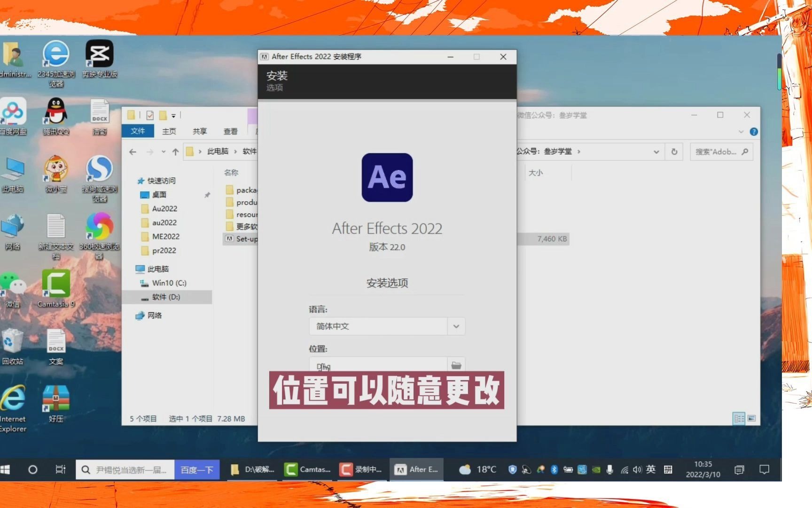
Task: Switch Explorer to details view
Action: click(x=739, y=419)
